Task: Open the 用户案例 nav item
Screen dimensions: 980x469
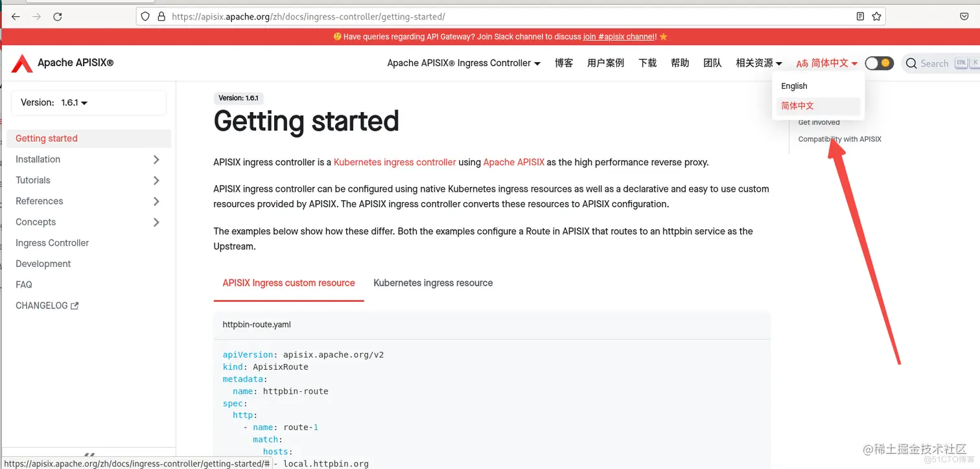Action: 605,63
